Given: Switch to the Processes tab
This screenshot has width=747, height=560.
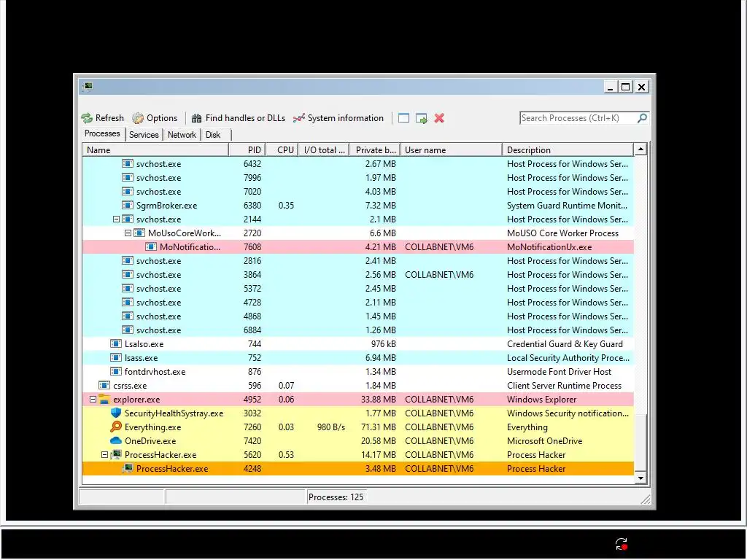Looking at the screenshot, I should pyautogui.click(x=102, y=134).
